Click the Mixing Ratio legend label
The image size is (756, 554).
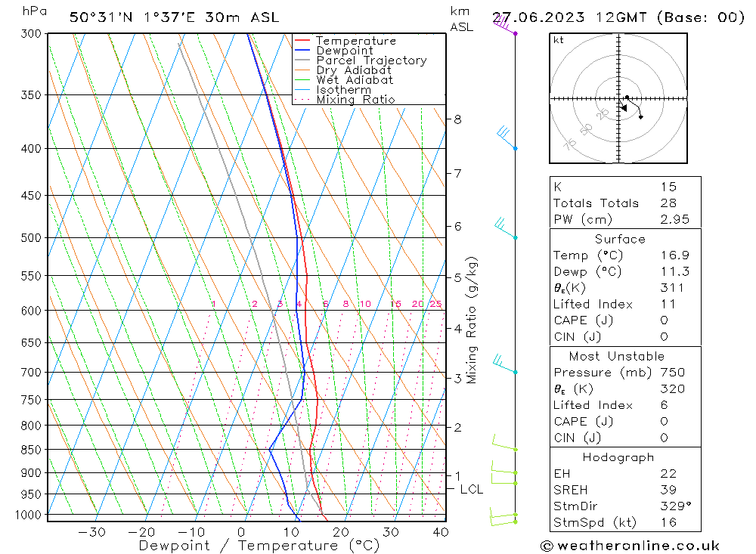click(355, 99)
